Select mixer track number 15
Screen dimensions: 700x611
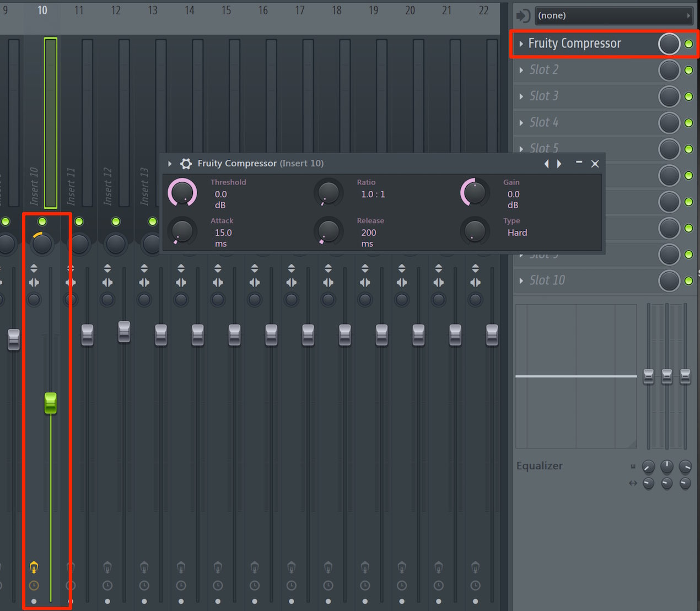pyautogui.click(x=226, y=10)
